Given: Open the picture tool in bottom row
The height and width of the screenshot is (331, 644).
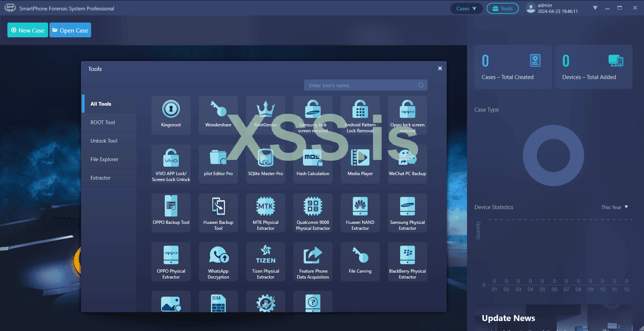Looking at the screenshot, I should [171, 301].
